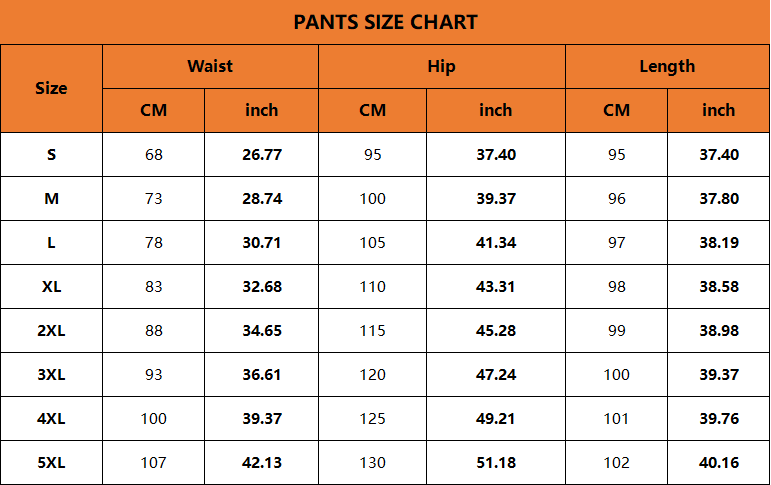
Task: Select the 3XL size row label
Action: click(x=51, y=374)
